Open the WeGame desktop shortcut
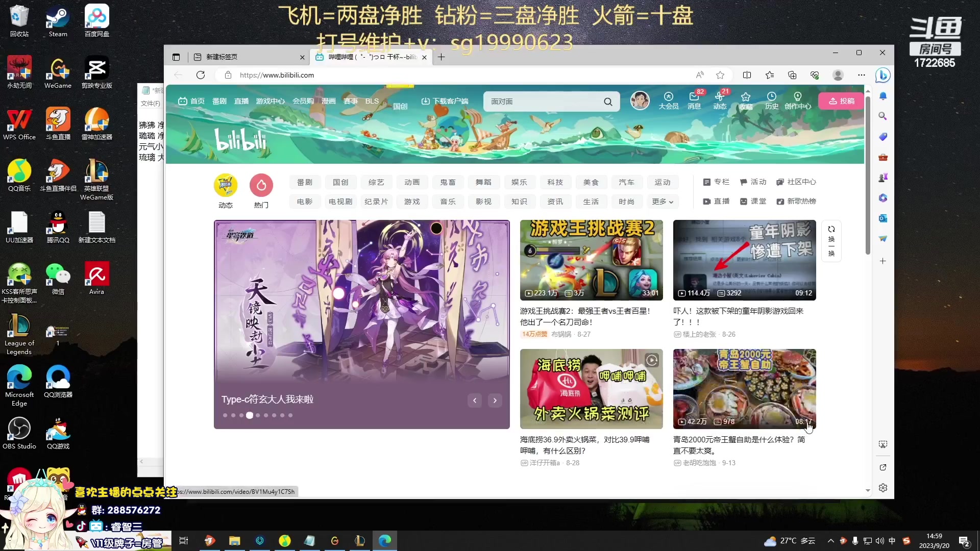Image resolution: width=980 pixels, height=551 pixels. point(58,72)
